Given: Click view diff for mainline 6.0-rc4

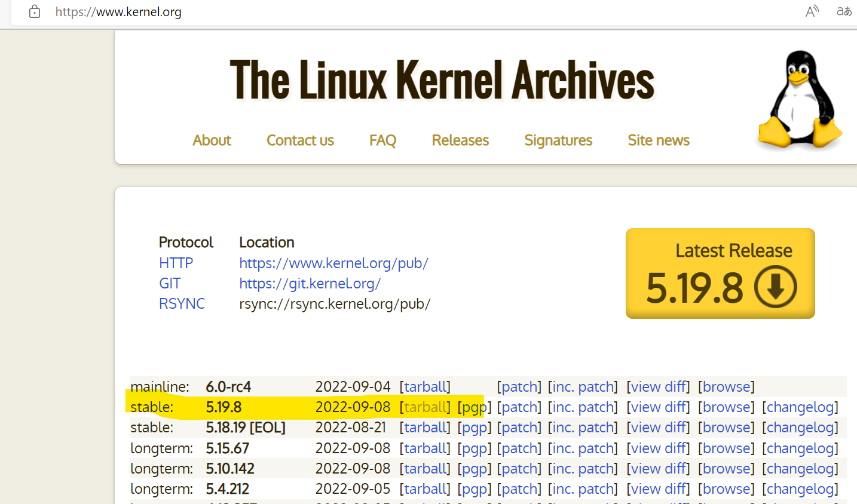Looking at the screenshot, I should [659, 387].
